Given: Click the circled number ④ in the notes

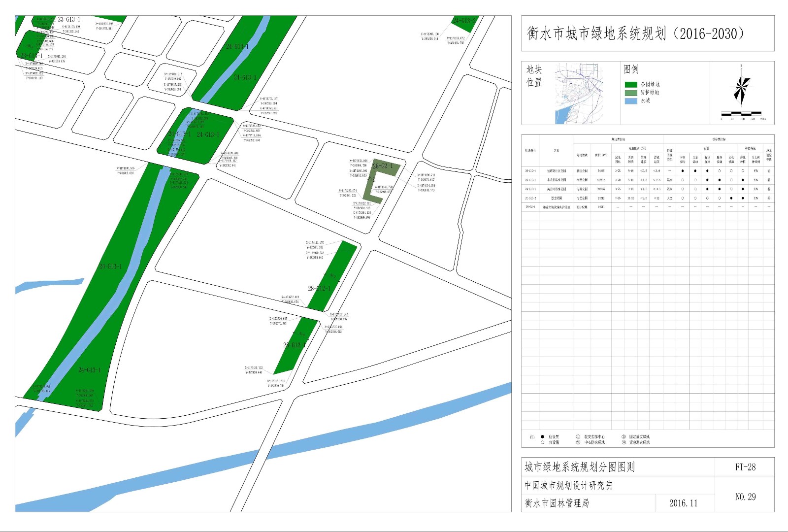Looking at the screenshot, I should click(624, 442).
